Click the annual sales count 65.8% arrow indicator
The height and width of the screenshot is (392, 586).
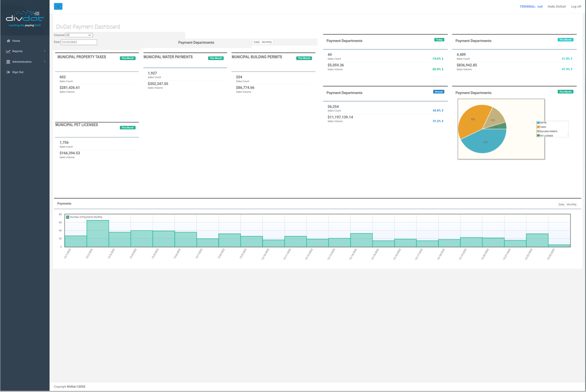tap(442, 110)
